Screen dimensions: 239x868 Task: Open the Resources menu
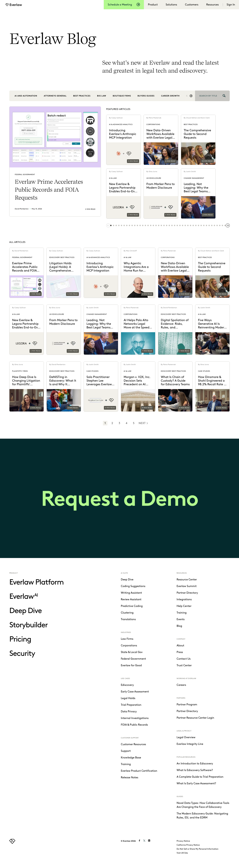[212, 5]
